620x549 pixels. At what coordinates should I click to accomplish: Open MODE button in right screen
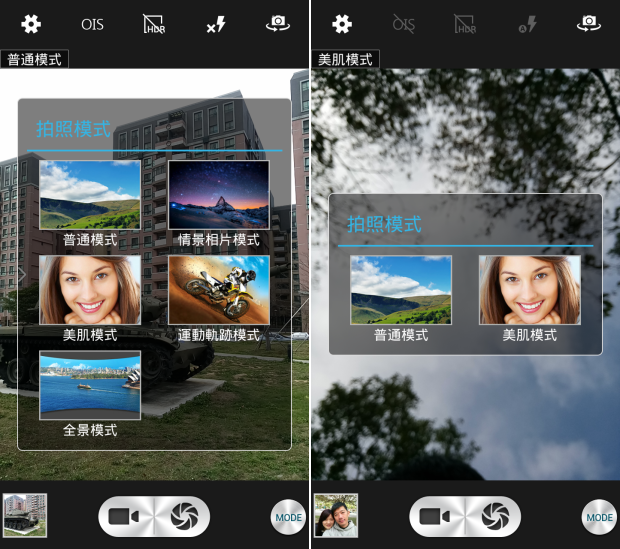pos(599,517)
